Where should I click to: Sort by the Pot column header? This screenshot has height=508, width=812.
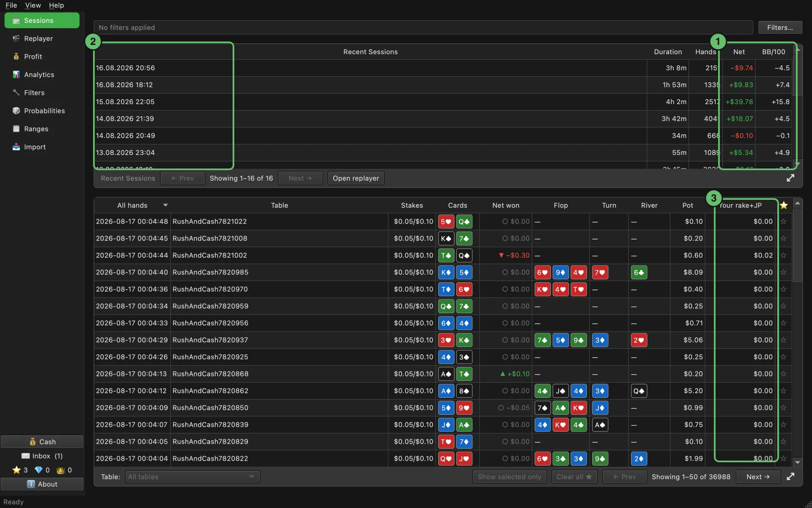[x=688, y=205]
